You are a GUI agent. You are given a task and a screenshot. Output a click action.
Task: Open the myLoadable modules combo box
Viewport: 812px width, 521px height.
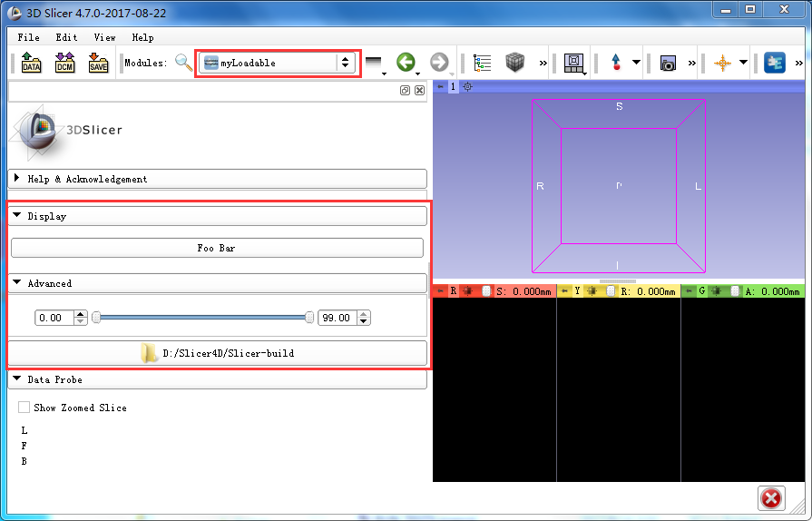click(277, 63)
